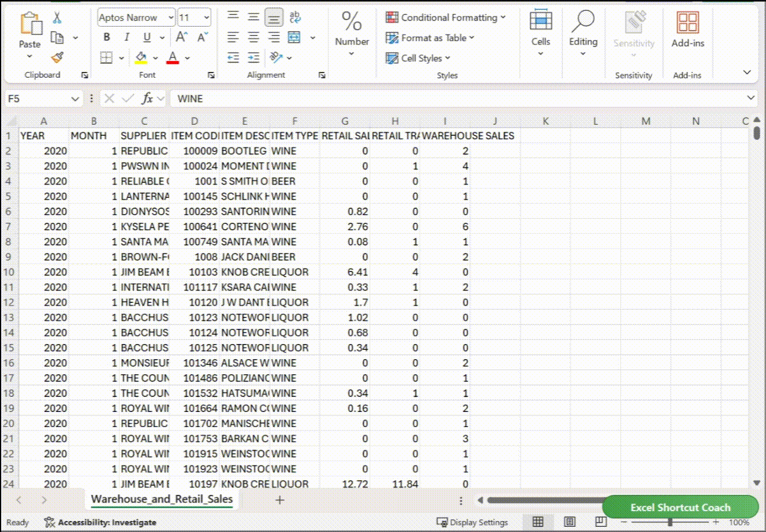This screenshot has width=766, height=532.
Task: Open the Merge options arrow
Action: pyautogui.click(x=313, y=38)
